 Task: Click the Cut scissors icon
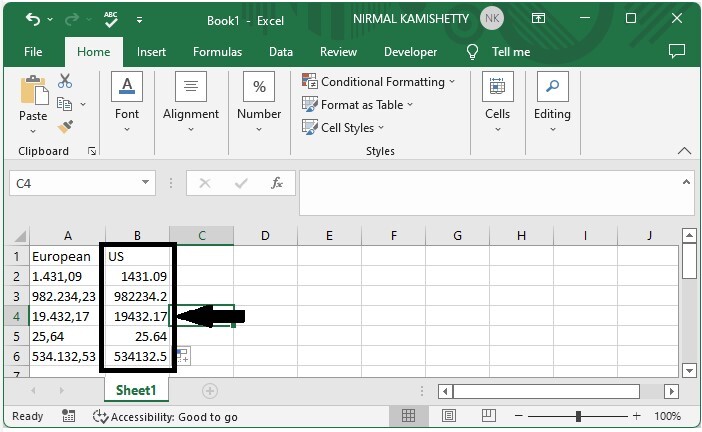coord(65,81)
